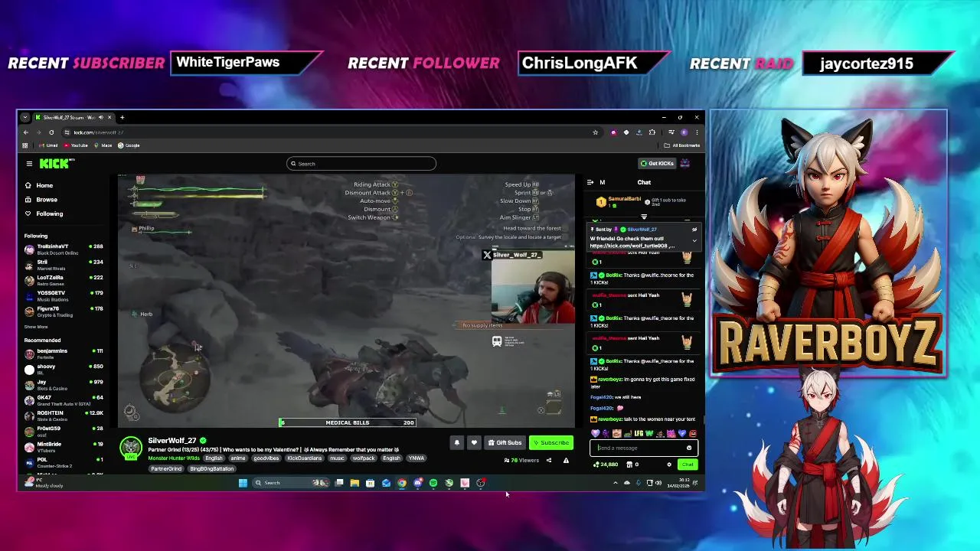Open the Google bookmark
This screenshot has height=551, width=980.
coord(130,145)
